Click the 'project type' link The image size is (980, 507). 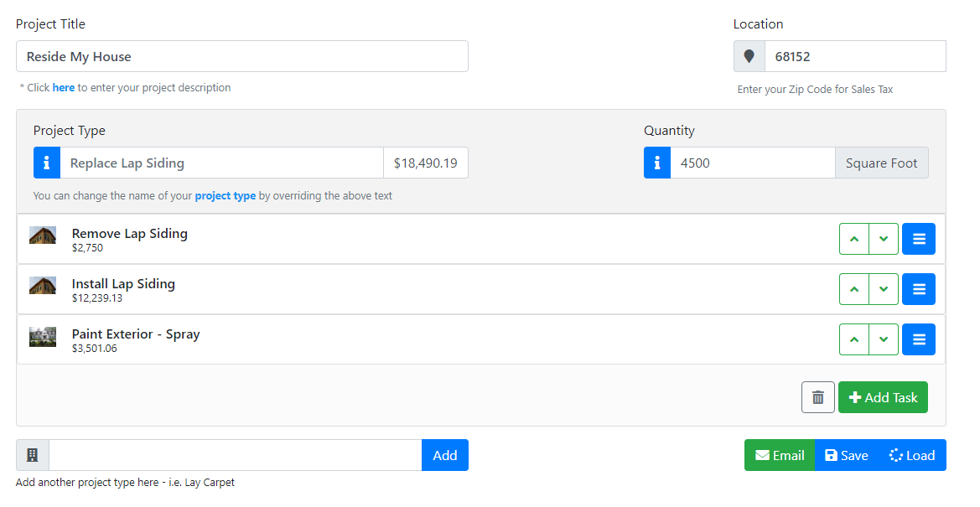(225, 195)
